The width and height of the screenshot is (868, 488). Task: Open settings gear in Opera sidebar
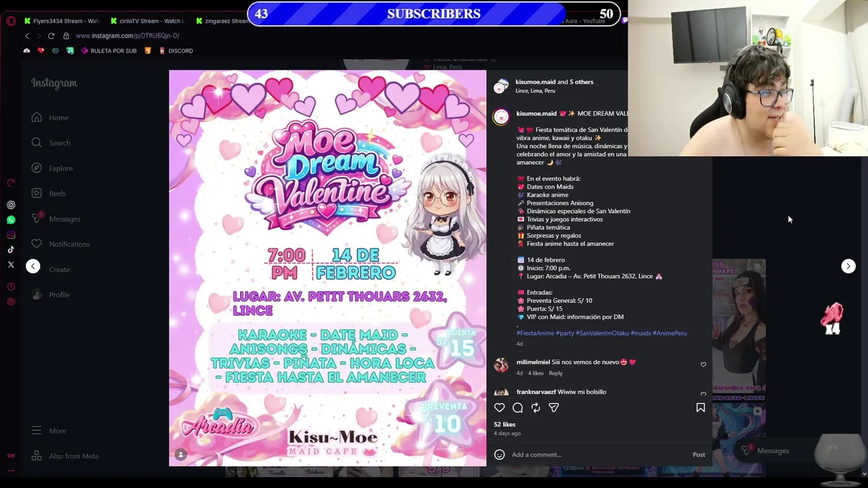(11, 302)
